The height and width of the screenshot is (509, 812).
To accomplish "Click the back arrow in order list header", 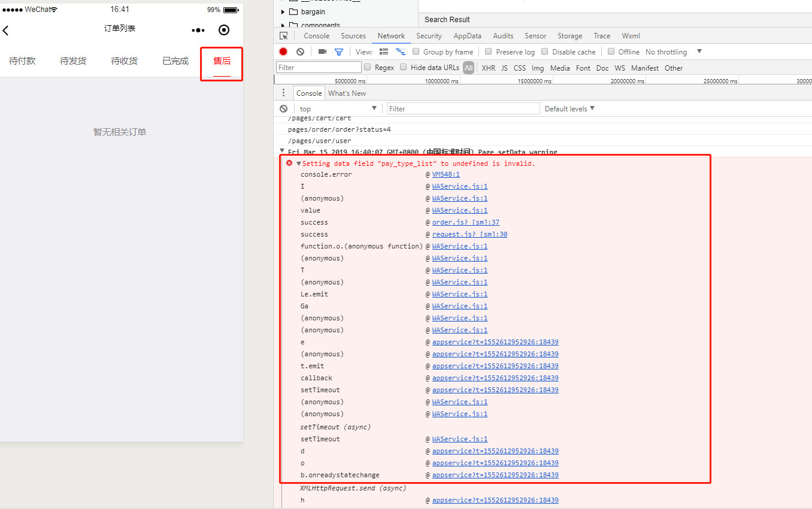I will [6, 30].
